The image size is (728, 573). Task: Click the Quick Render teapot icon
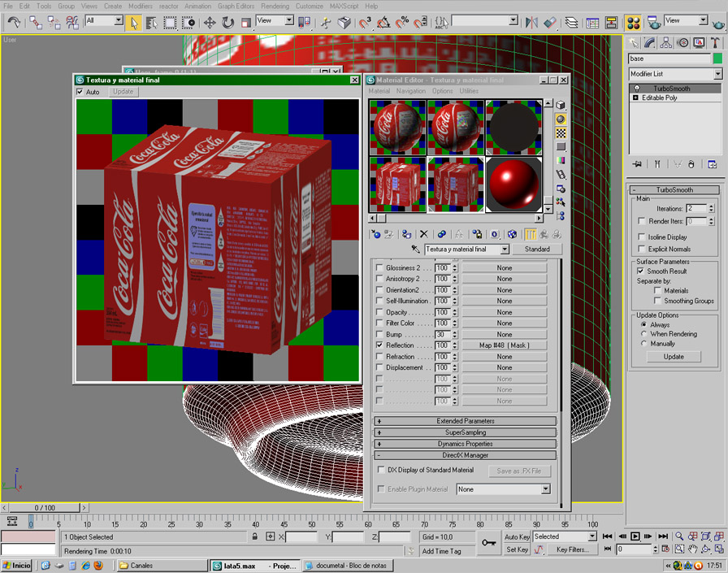click(719, 24)
